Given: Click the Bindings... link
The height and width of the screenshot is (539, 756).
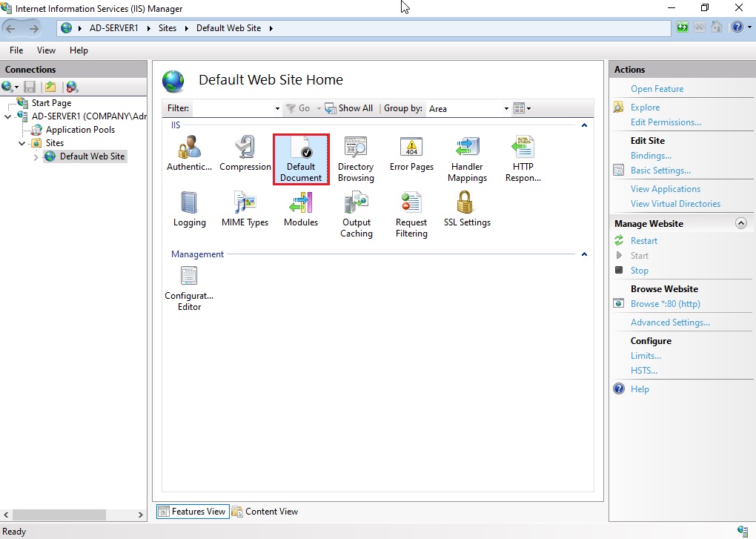Looking at the screenshot, I should pos(651,156).
